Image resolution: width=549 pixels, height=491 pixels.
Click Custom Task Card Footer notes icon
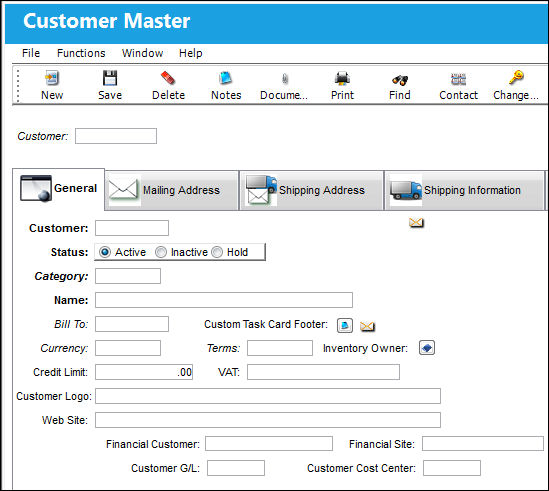[x=345, y=325]
